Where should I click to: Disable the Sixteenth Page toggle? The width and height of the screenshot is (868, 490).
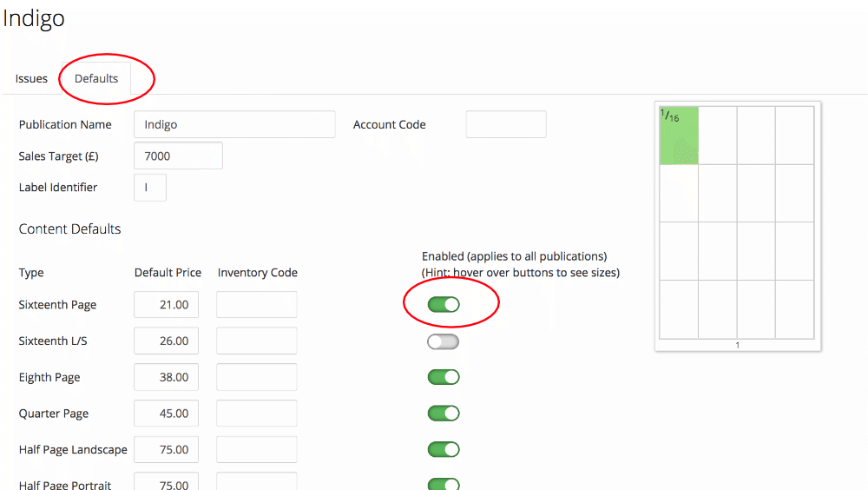[x=444, y=305]
